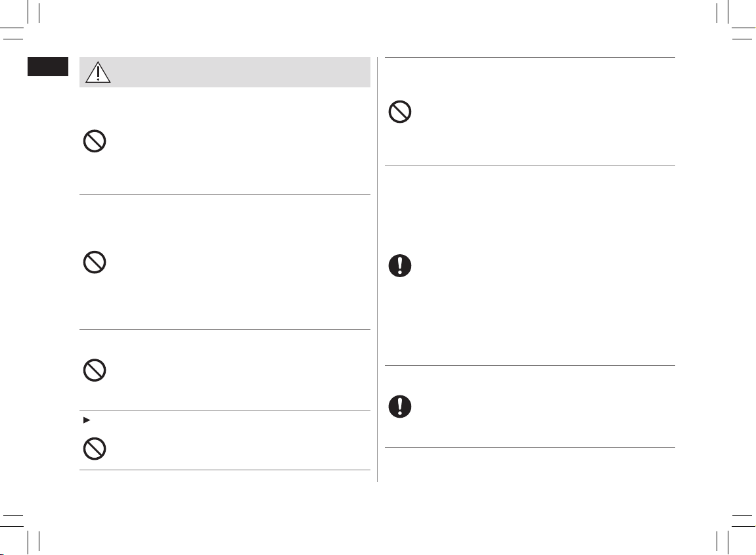Click the bottom-right corner crop mark

[736, 534]
